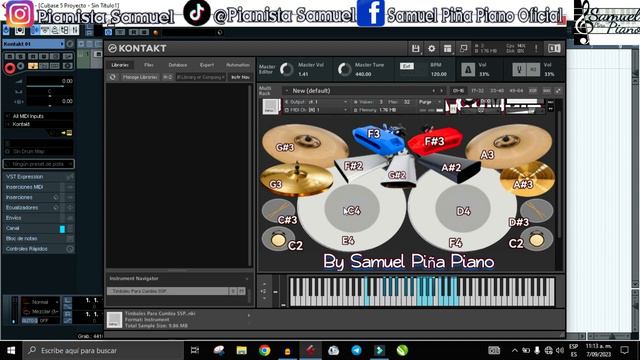This screenshot has height=360, width=640.
Task: Click the Windows taskbar search box
Action: [103, 350]
